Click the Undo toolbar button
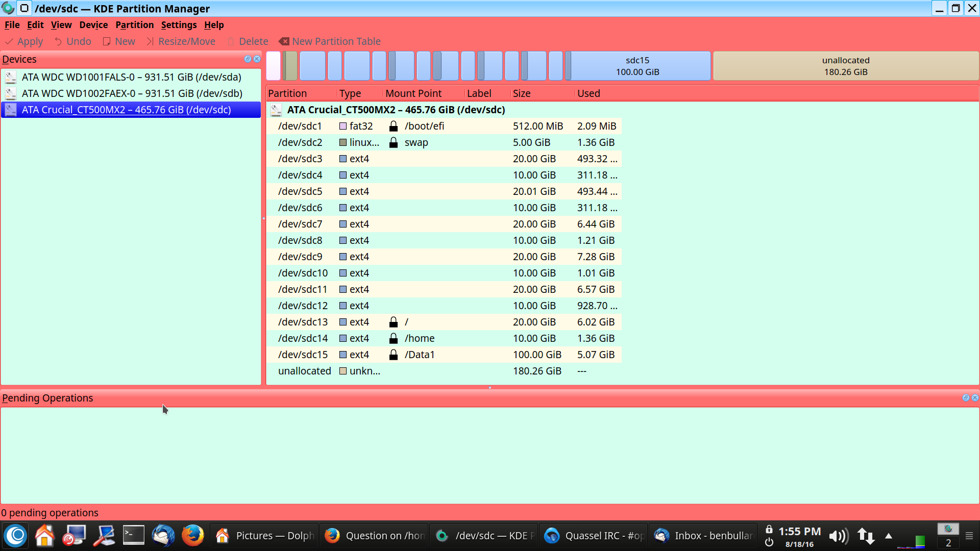 [73, 41]
